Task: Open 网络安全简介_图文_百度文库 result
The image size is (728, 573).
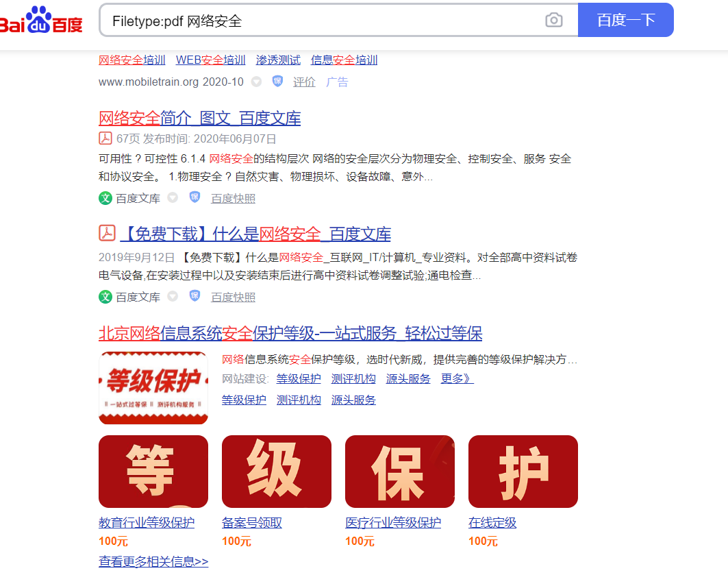Action: tap(200, 118)
